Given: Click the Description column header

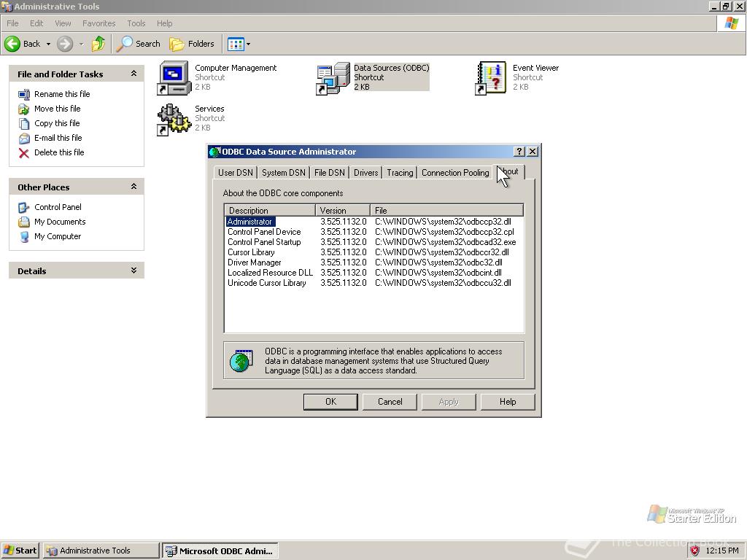Looking at the screenshot, I should coord(270,211).
